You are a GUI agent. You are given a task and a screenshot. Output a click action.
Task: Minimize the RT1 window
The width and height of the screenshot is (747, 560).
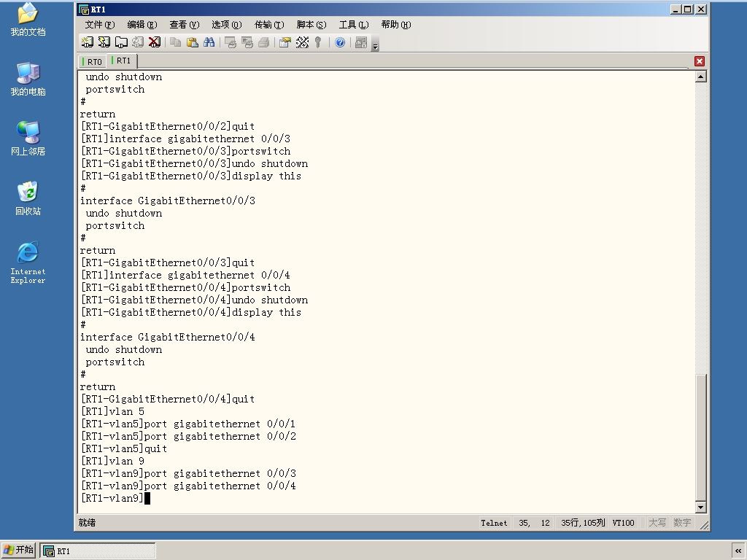tap(676, 9)
